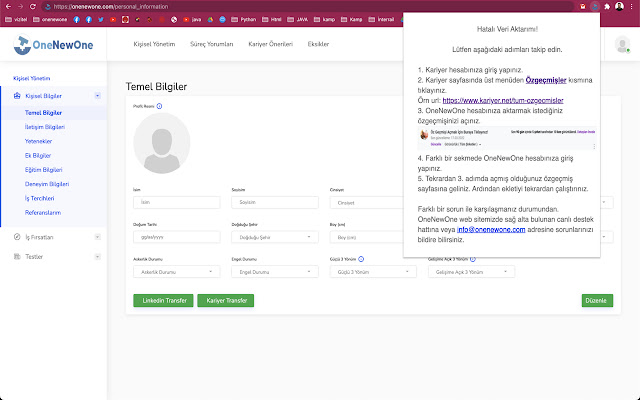
Task: Click the Doğum Tarihi date field
Action: pyautogui.click(x=176, y=237)
